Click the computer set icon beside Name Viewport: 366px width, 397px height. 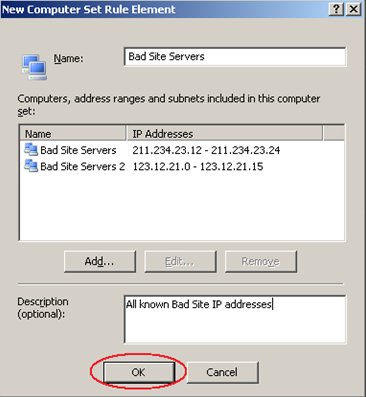pyautogui.click(x=34, y=67)
